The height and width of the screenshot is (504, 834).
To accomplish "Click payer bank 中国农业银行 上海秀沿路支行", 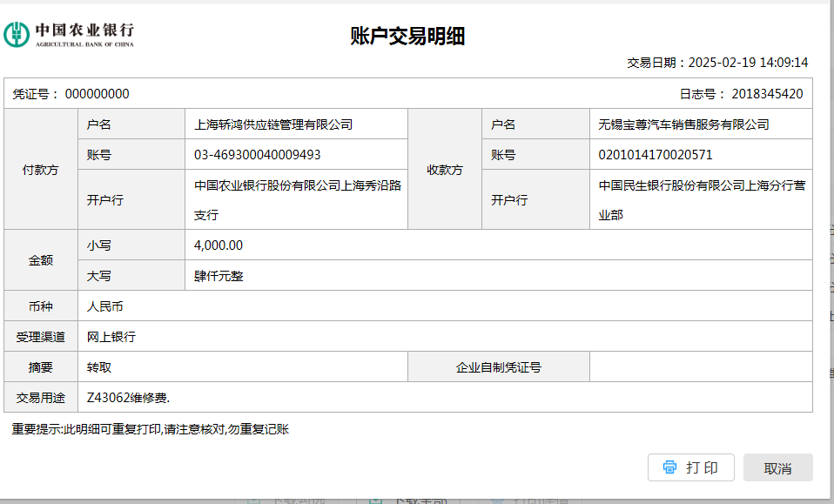I will (297, 199).
